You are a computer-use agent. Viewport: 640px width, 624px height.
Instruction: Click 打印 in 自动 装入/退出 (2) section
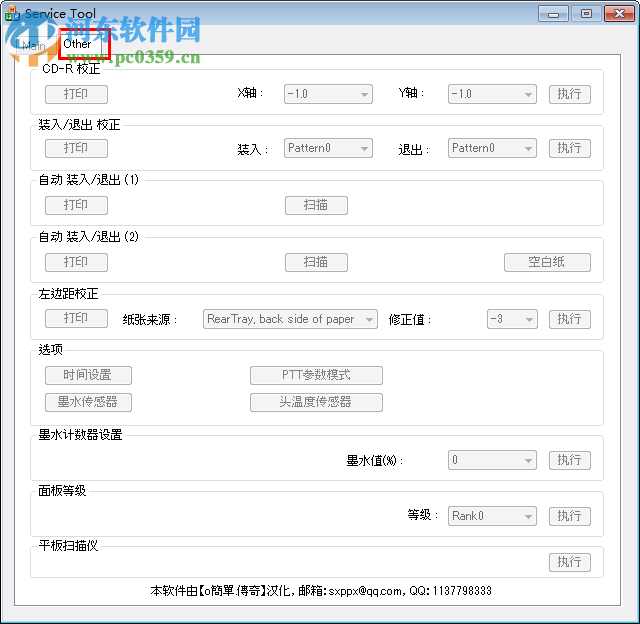point(76,262)
